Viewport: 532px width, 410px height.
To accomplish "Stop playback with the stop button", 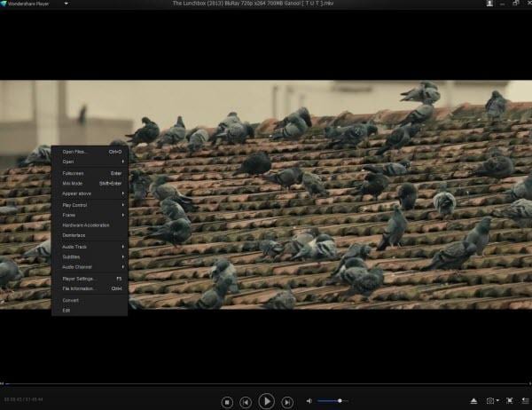I will (x=227, y=402).
